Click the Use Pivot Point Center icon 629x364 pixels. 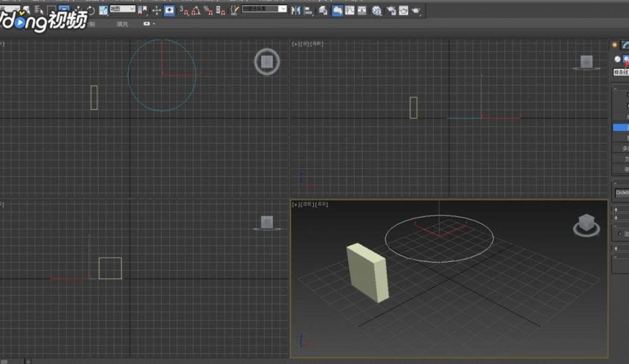(x=143, y=11)
